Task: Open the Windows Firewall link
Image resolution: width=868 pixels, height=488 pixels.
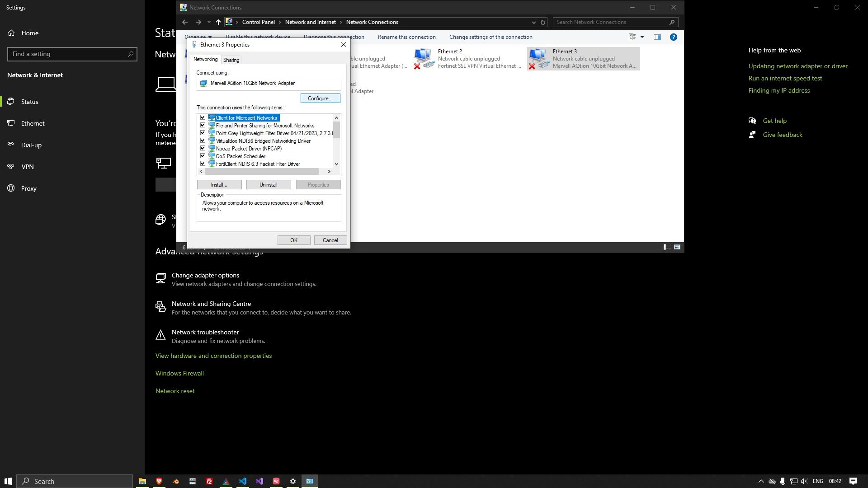Action: [179, 373]
